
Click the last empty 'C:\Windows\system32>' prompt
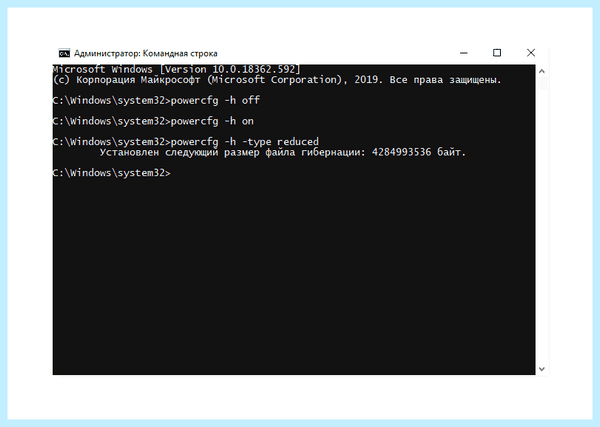[112, 173]
